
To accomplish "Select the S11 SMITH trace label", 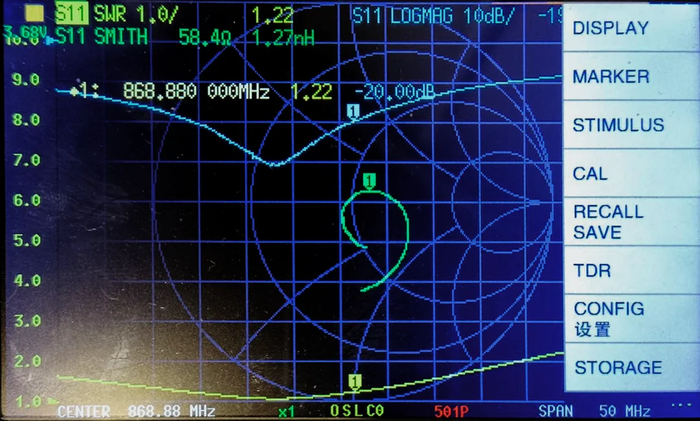I will point(102,37).
